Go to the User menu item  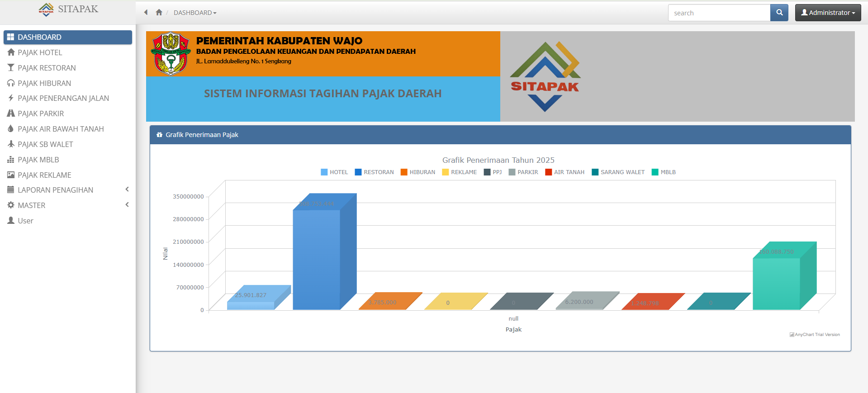click(25, 221)
